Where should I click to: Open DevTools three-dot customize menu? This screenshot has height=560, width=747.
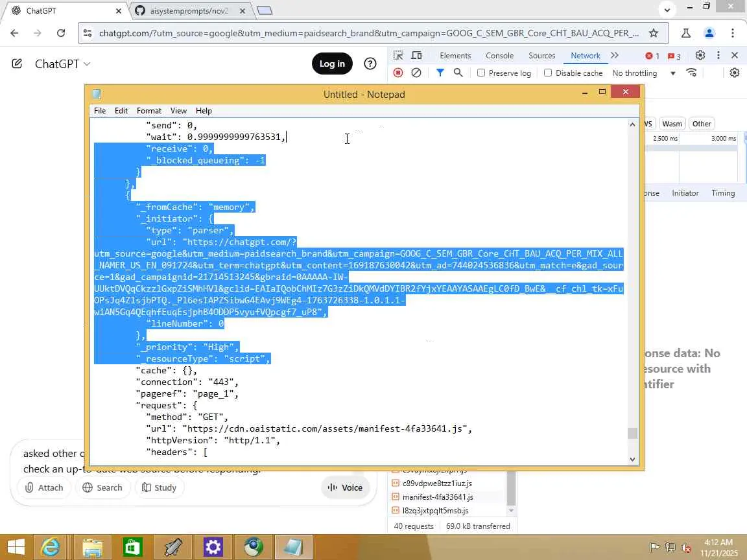(718, 55)
